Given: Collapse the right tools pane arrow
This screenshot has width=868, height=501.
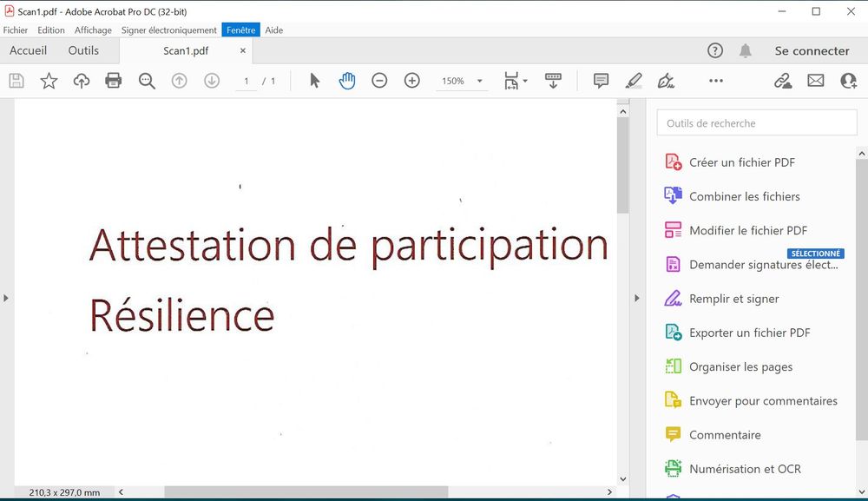Looking at the screenshot, I should (636, 298).
